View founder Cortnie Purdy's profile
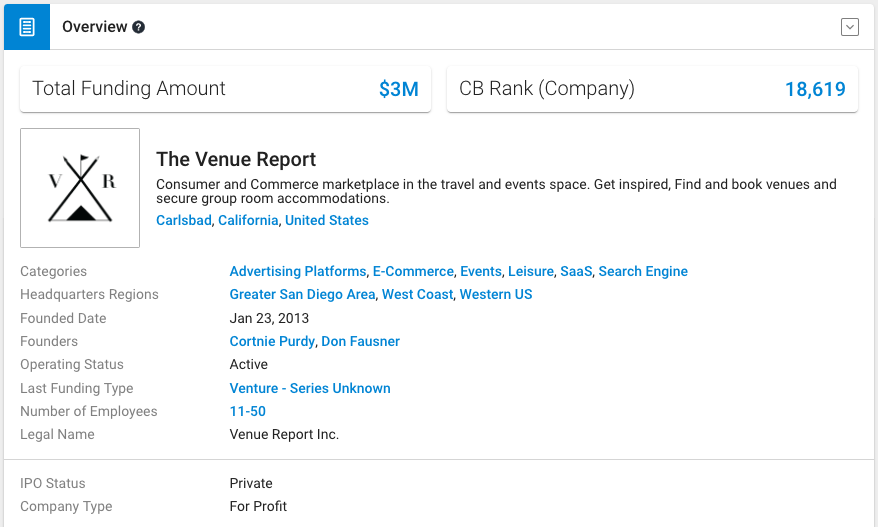This screenshot has height=527, width=878. tap(272, 341)
